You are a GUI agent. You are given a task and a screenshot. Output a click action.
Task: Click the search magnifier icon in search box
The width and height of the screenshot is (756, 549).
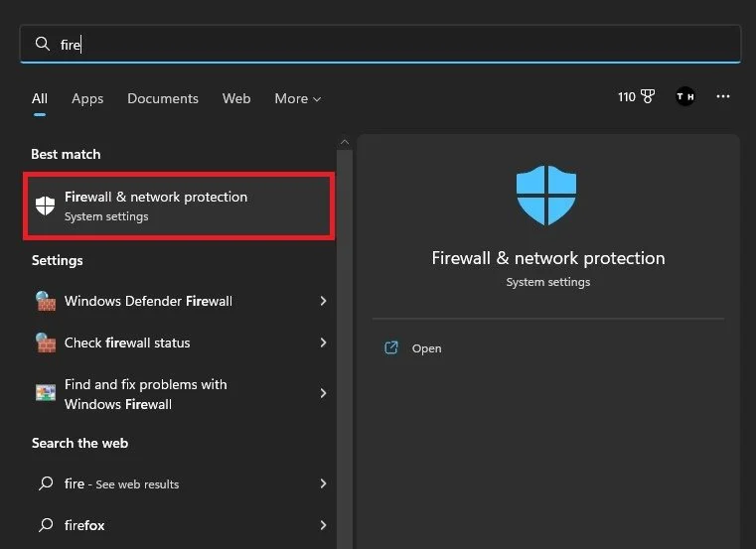click(43, 44)
